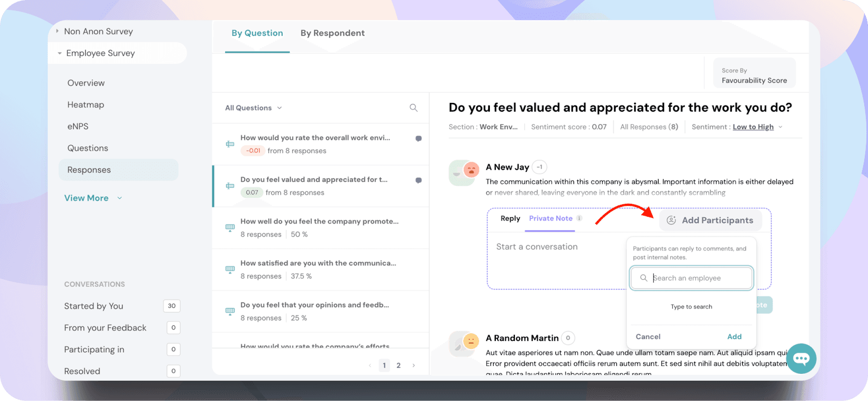Click Cancel in the participants popup
The width and height of the screenshot is (868, 401).
pos(648,337)
